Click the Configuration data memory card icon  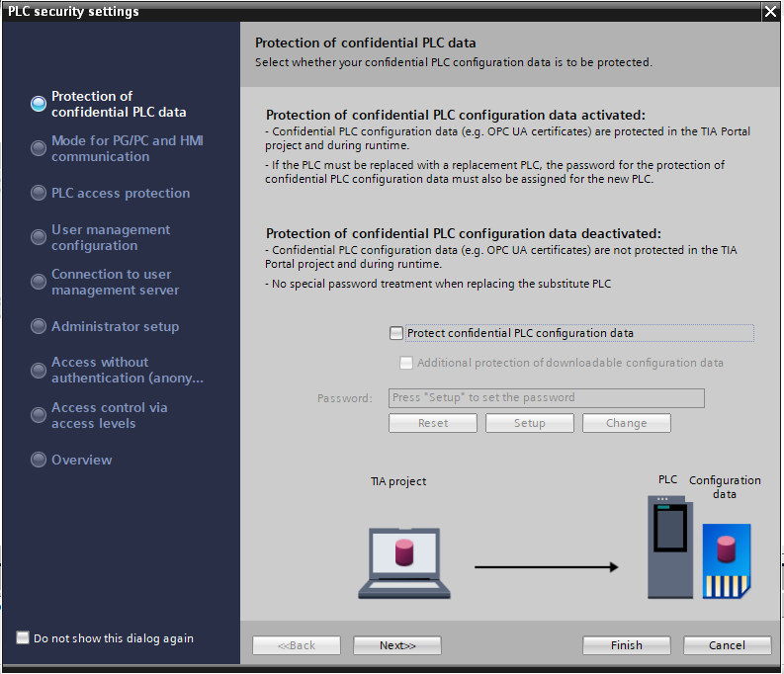click(x=727, y=560)
